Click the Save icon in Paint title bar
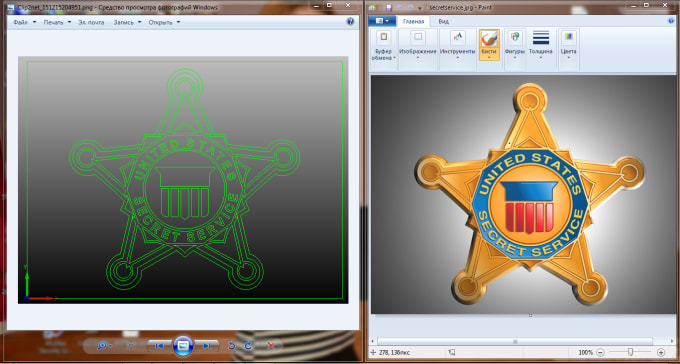The image size is (680, 364). 389,7
